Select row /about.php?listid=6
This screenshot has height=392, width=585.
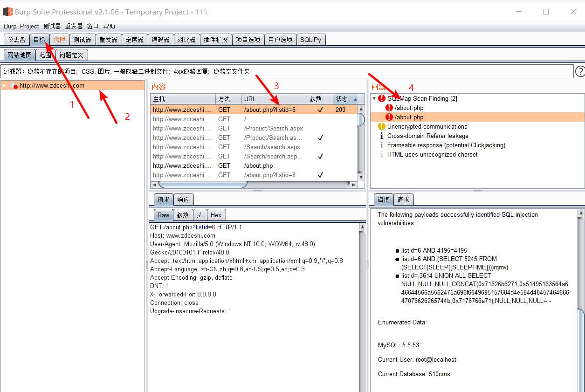coord(254,110)
